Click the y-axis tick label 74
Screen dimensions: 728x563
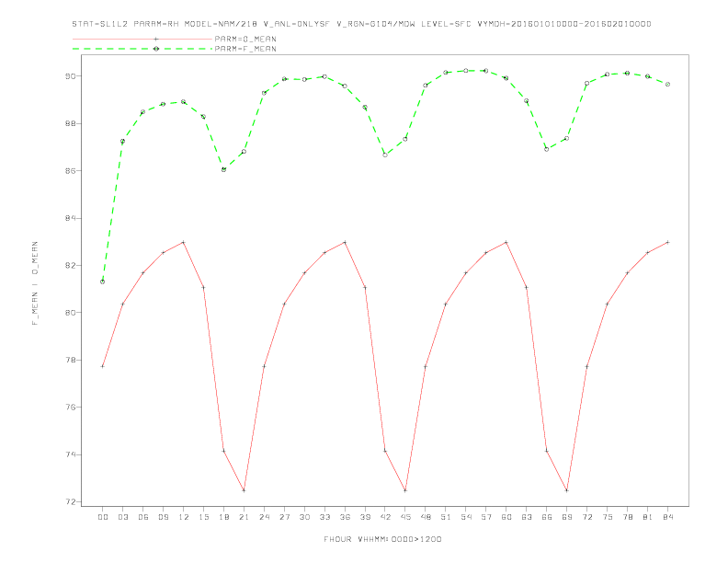tap(70, 454)
